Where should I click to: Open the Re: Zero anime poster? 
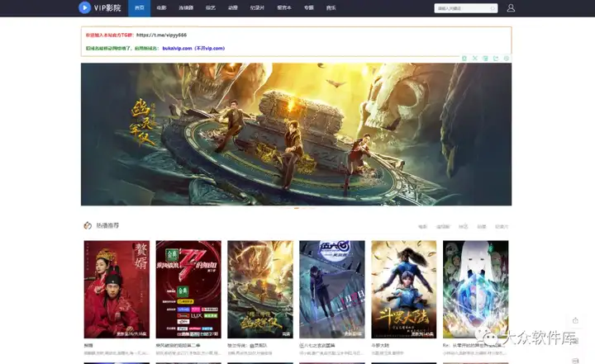475,290
